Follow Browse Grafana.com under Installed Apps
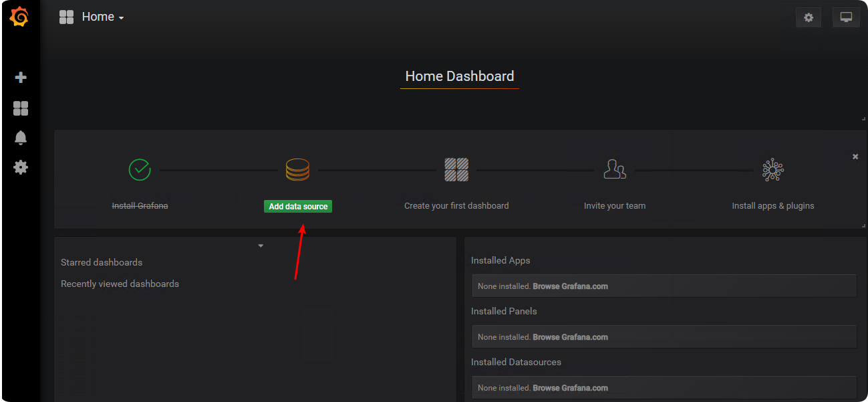868x402 pixels. point(571,286)
